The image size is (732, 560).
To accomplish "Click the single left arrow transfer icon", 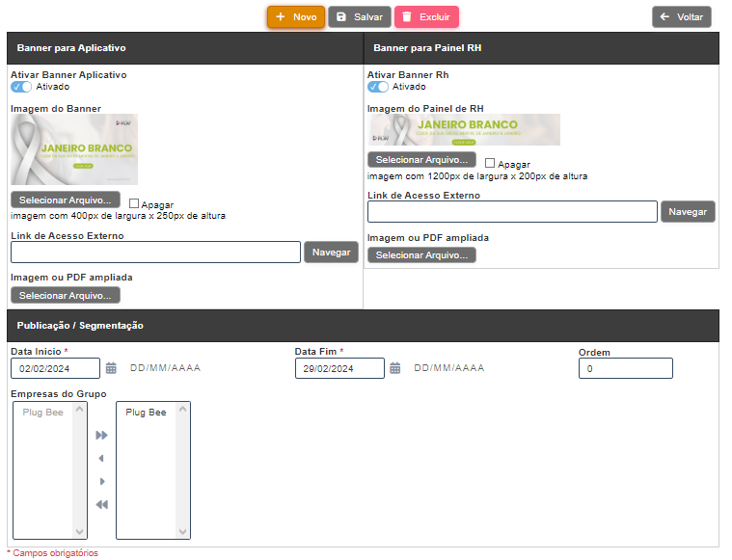I will (x=101, y=459).
